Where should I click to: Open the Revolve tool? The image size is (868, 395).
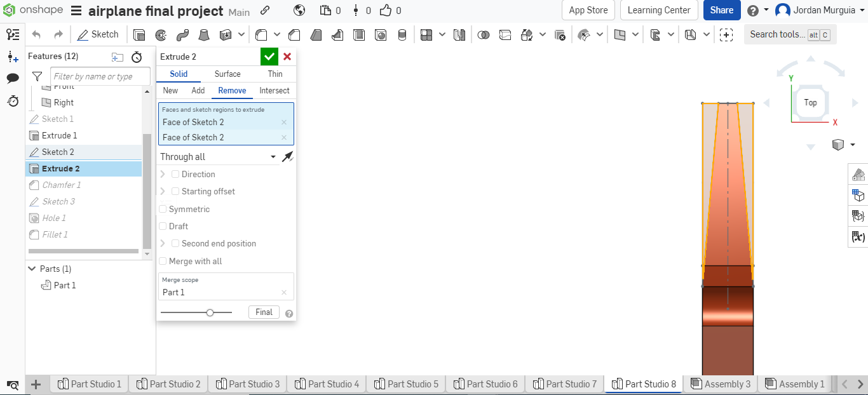[x=161, y=35]
